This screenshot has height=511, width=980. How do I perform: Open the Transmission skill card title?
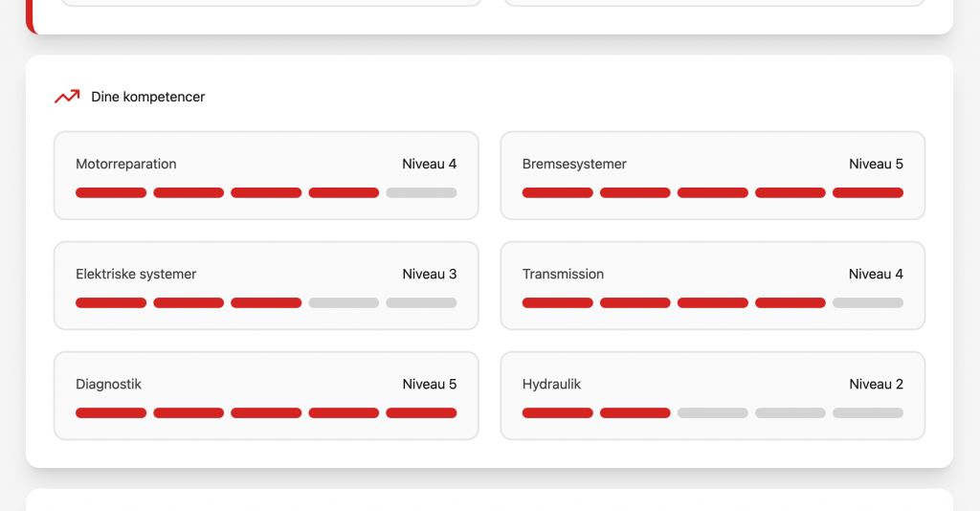click(563, 274)
